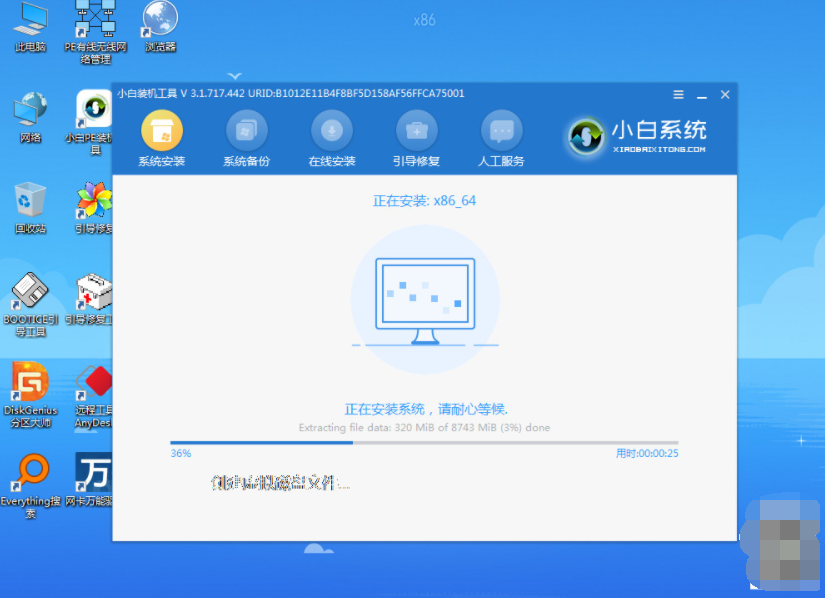Open the installer's hamburger menu in title bar

[x=677, y=94]
